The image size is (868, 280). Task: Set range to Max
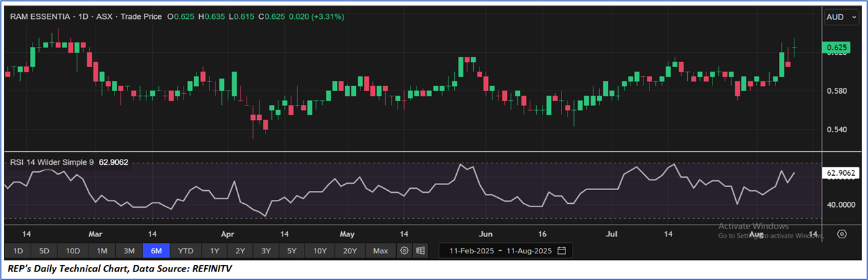[x=381, y=251]
